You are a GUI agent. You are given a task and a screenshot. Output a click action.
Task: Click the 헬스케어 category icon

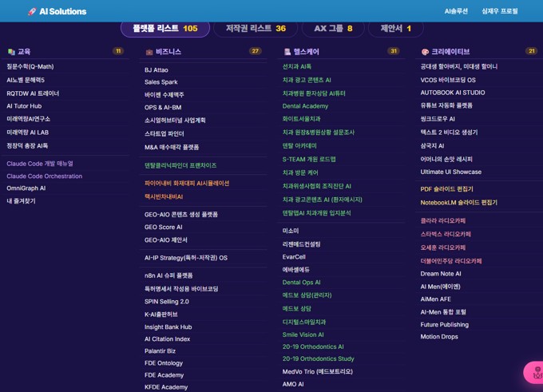[287, 52]
